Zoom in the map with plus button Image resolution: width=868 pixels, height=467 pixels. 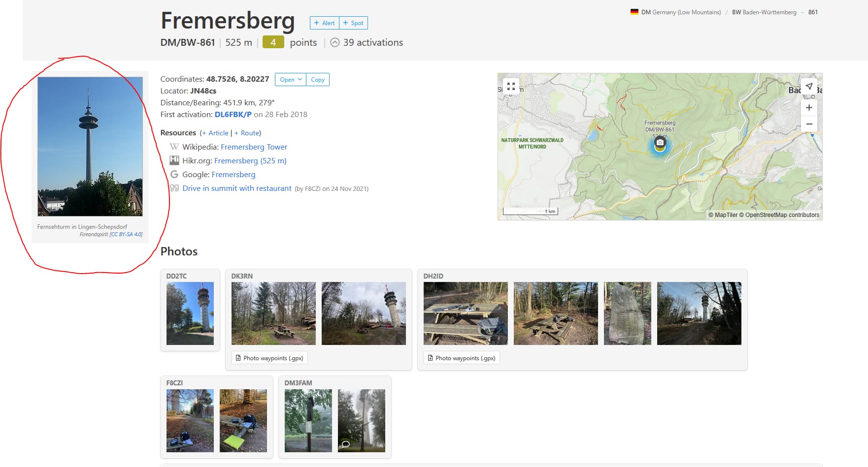809,107
